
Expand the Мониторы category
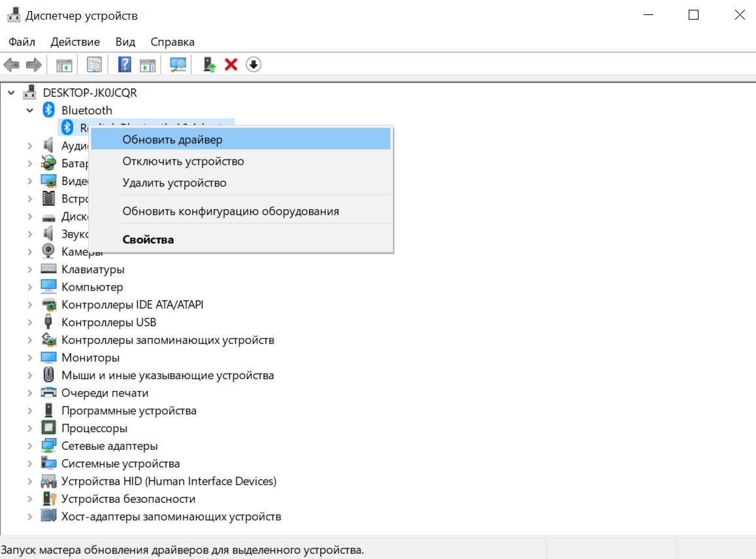point(30,358)
